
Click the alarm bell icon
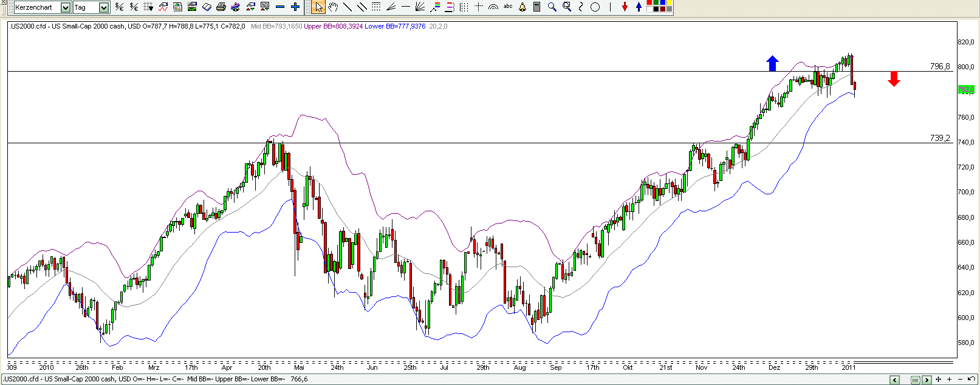523,7
